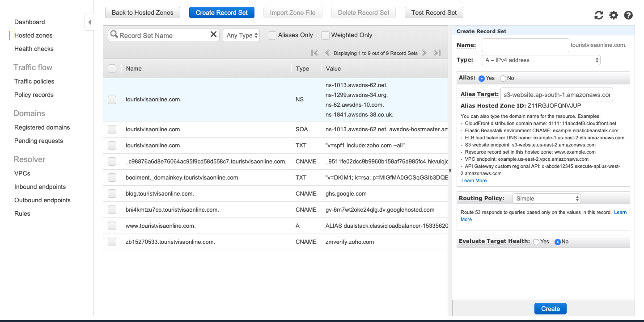
Task: Go to the first page of record sets
Action: [x=314, y=53]
